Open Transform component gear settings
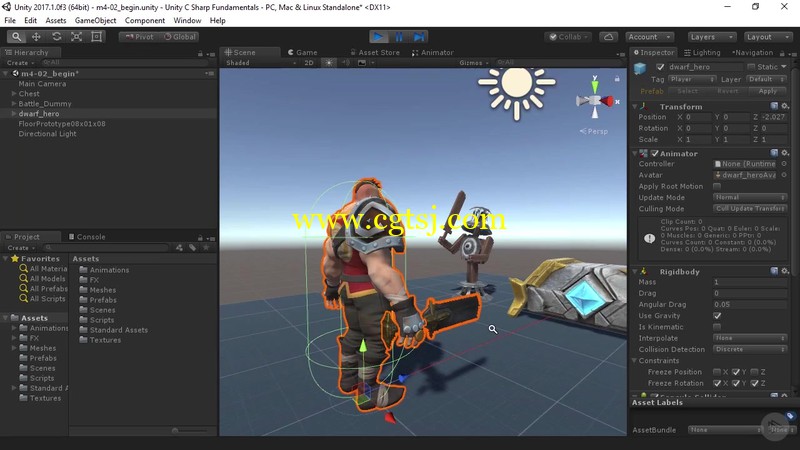 point(785,106)
